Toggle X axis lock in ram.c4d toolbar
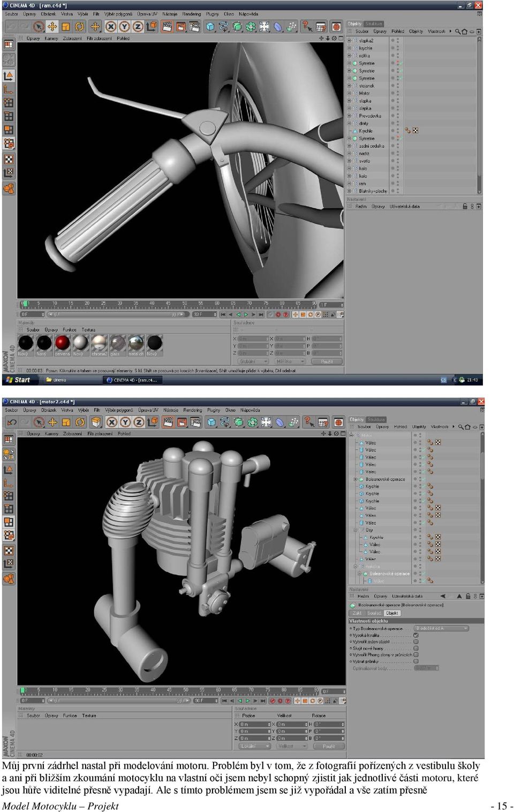The width and height of the screenshot is (514, 812). pyautogui.click(x=111, y=26)
